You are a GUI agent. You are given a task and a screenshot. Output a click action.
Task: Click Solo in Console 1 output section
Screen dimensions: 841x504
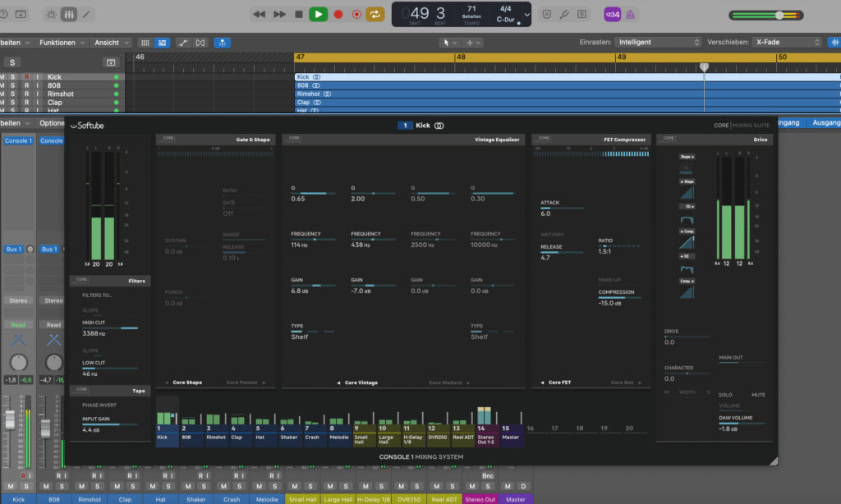coord(725,395)
